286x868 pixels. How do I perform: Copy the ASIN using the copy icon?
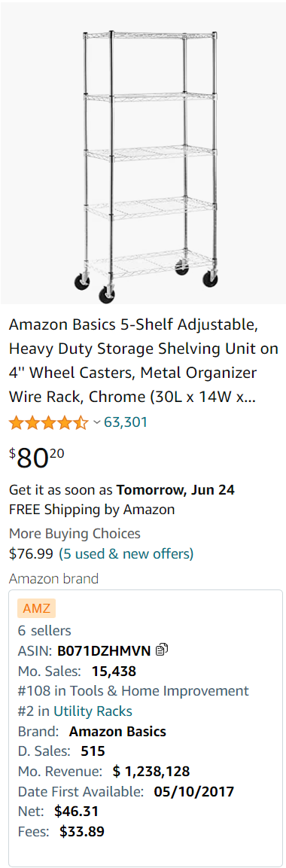(x=162, y=650)
